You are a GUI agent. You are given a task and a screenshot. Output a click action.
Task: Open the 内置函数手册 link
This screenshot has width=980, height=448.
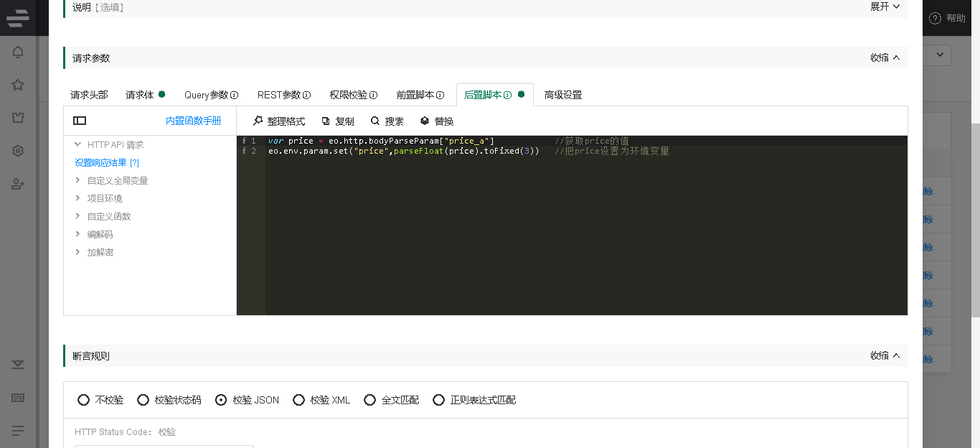(193, 121)
